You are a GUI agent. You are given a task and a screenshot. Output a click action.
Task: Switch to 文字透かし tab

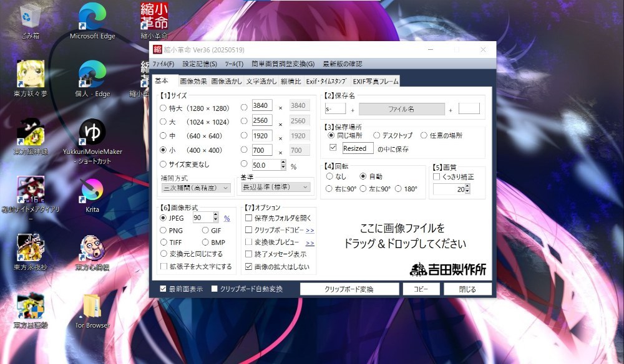[261, 82]
